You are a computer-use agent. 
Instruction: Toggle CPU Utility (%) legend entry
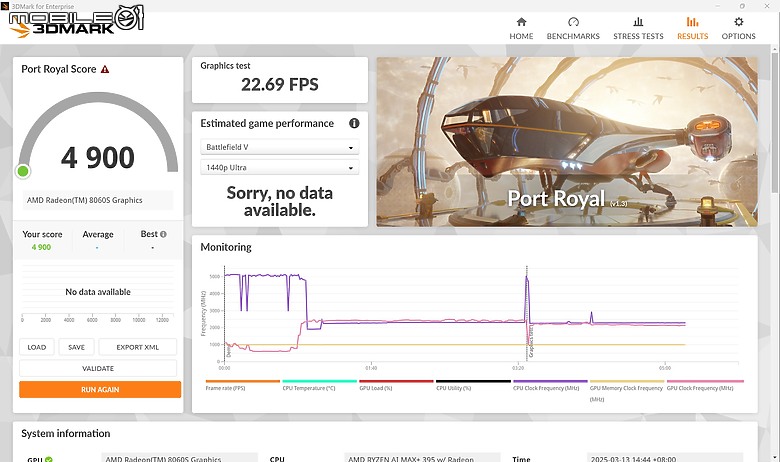click(x=473, y=385)
